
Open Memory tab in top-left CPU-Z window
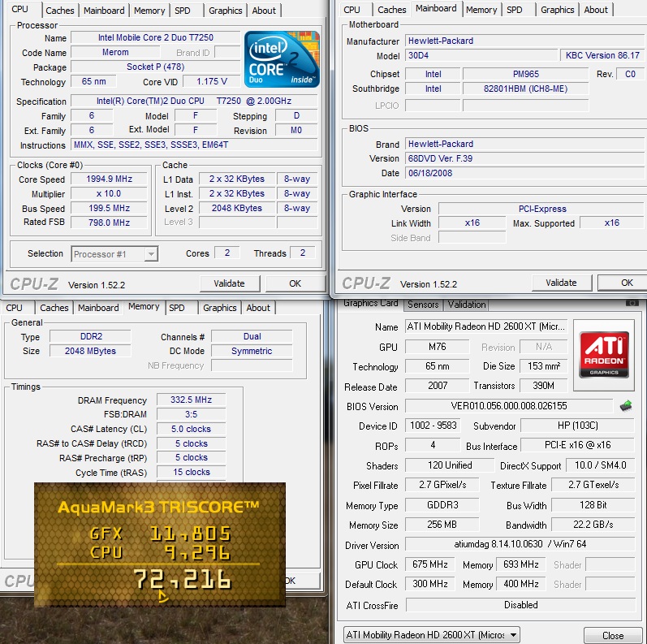click(149, 11)
